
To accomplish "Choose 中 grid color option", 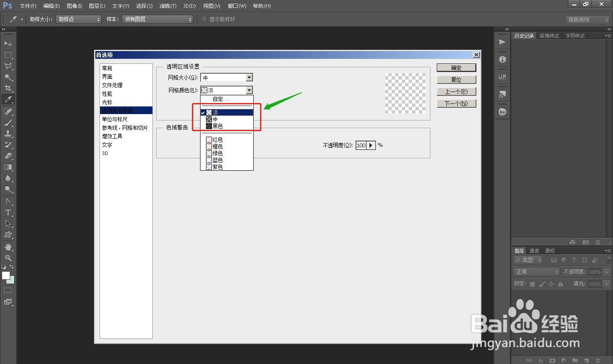I will [227, 119].
